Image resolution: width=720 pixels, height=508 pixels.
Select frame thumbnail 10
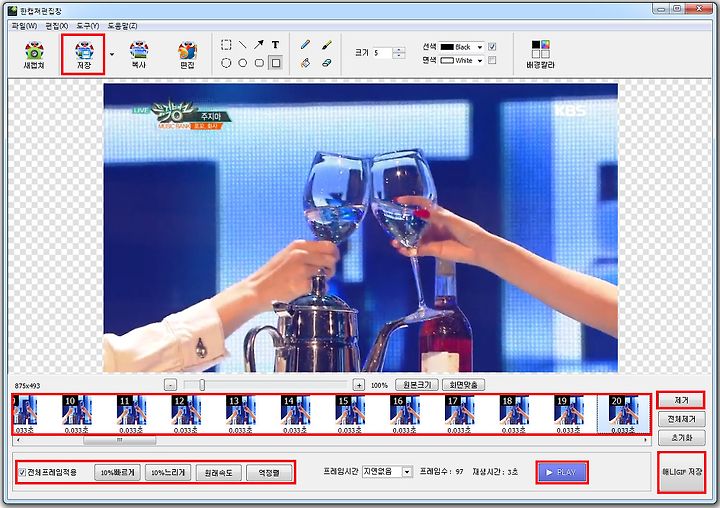[77, 413]
